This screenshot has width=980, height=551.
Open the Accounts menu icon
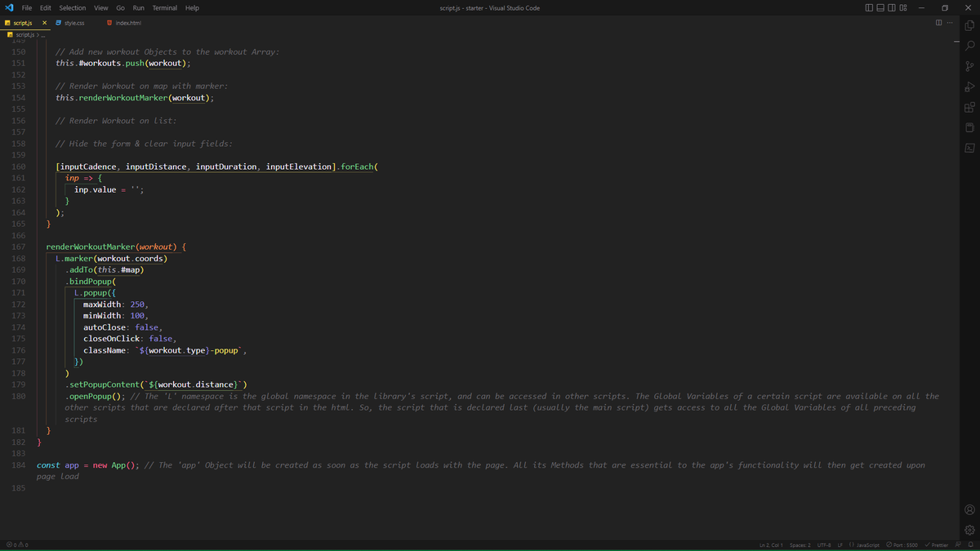(x=969, y=509)
